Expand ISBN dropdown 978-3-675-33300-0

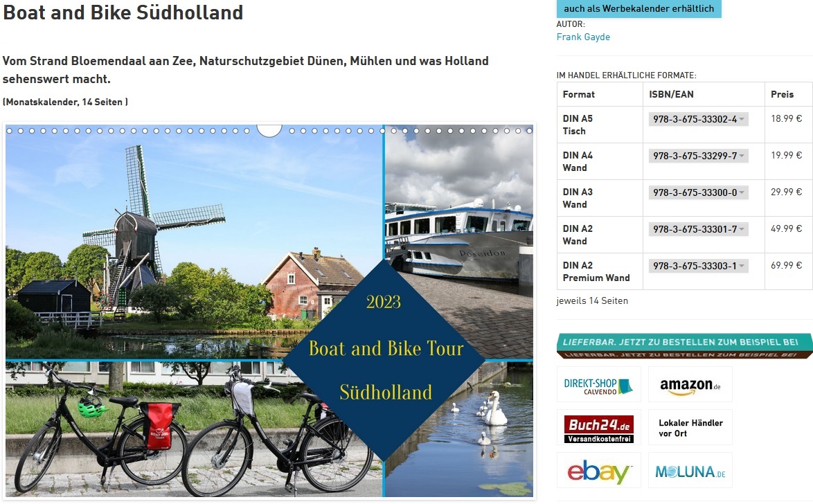click(698, 192)
